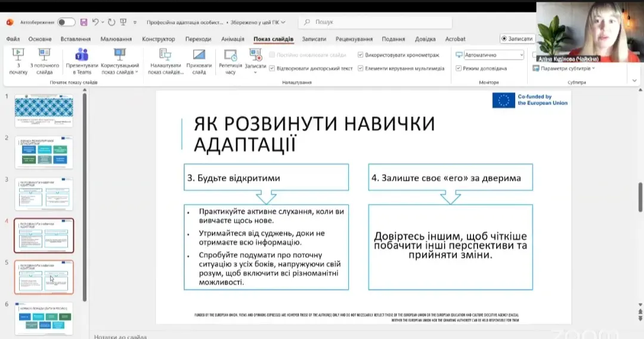Viewport: 644px width, 339px height.
Task: Click the Записати button at top right
Action: [x=516, y=39]
